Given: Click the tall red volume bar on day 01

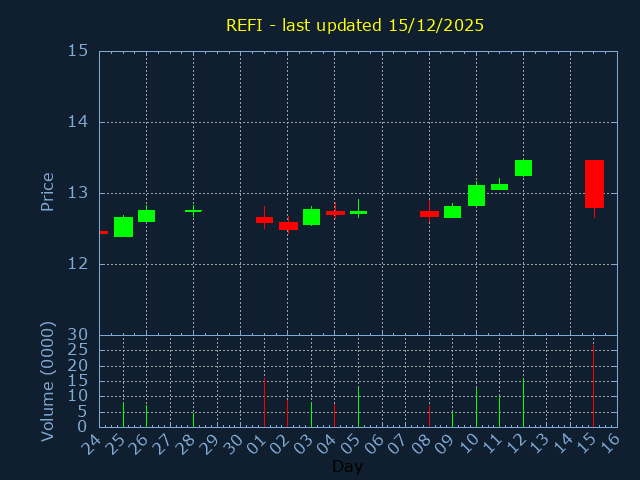Looking at the screenshot, I should pyautogui.click(x=264, y=402).
